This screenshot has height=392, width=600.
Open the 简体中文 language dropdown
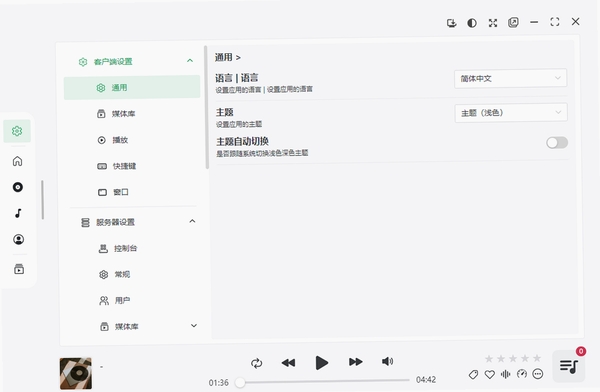point(510,78)
